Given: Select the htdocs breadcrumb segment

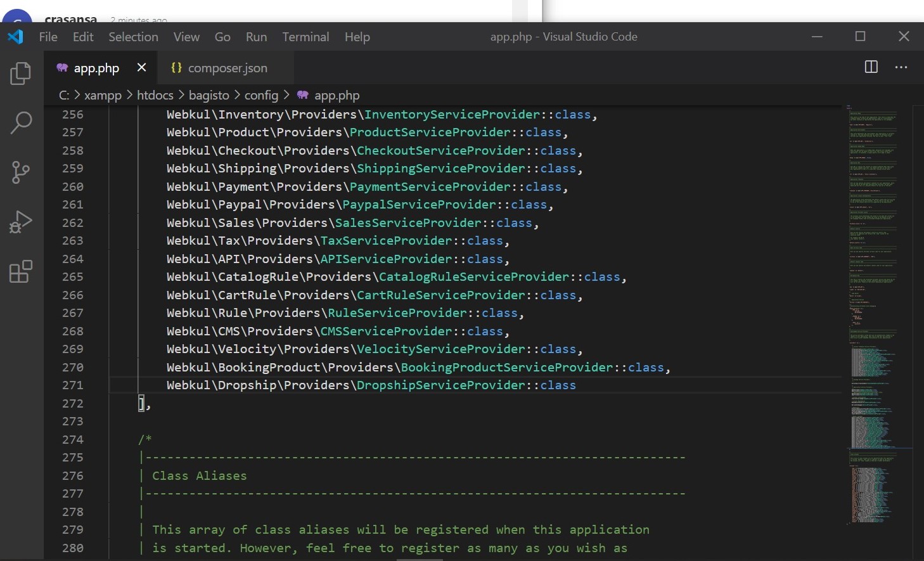Looking at the screenshot, I should (155, 95).
